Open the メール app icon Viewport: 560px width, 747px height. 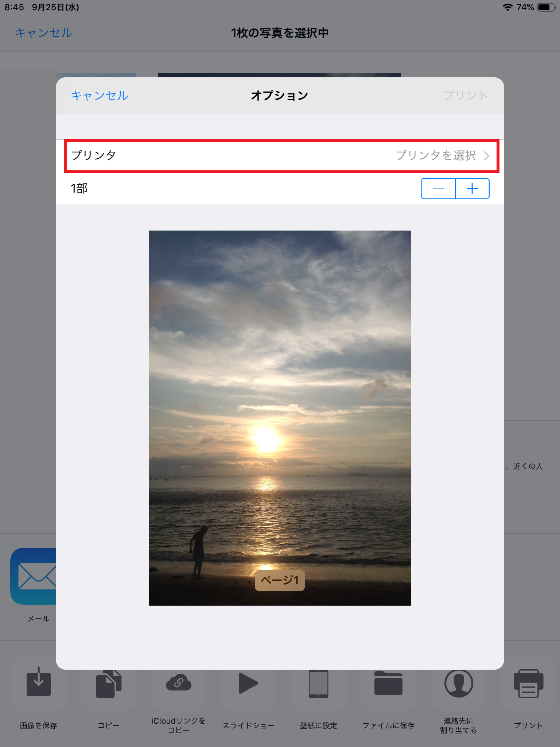click(x=34, y=576)
